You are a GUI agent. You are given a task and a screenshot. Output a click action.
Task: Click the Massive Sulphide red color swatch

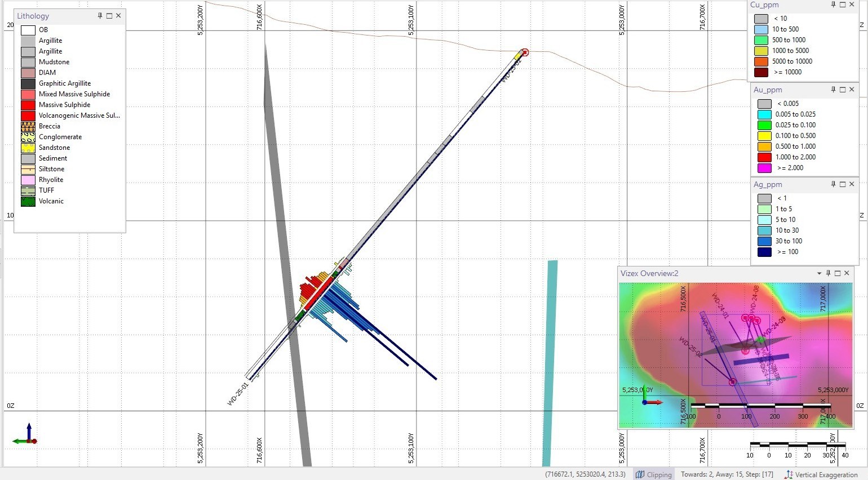[28, 105]
